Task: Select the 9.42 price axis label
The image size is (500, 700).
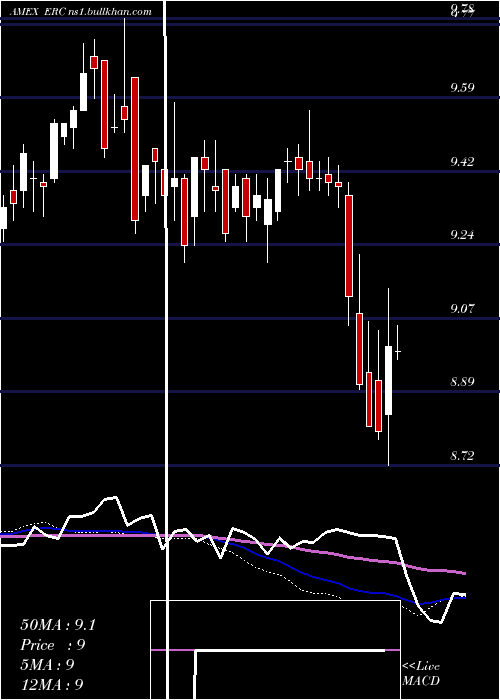Action: click(462, 161)
